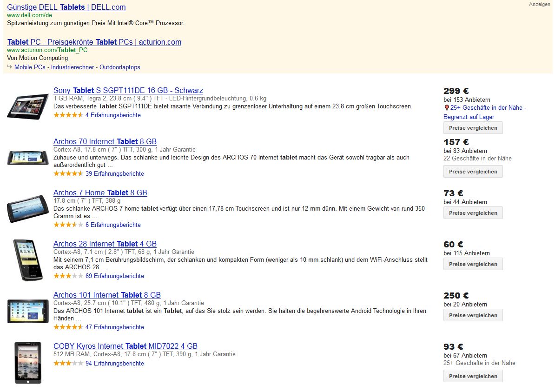555x392 pixels.
Task: Open the Günstige DELL Tablets ad link
Action: [x=66, y=7]
